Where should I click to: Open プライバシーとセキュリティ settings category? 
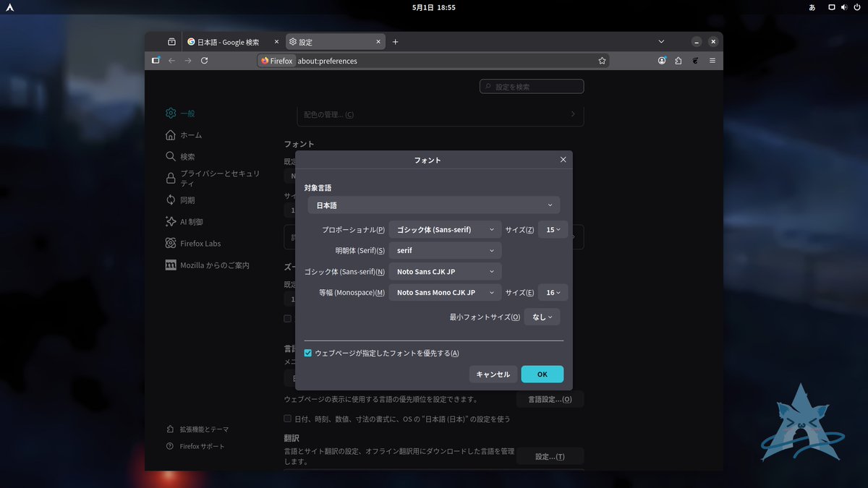click(213, 178)
